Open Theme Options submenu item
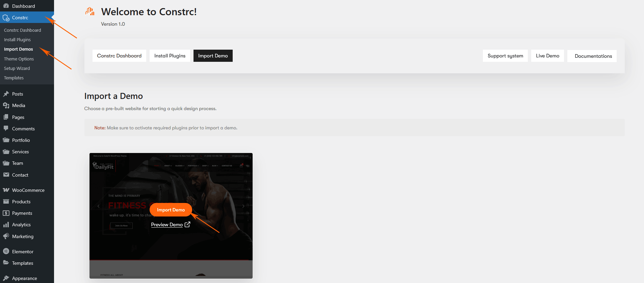Image resolution: width=644 pixels, height=283 pixels. coord(19,59)
